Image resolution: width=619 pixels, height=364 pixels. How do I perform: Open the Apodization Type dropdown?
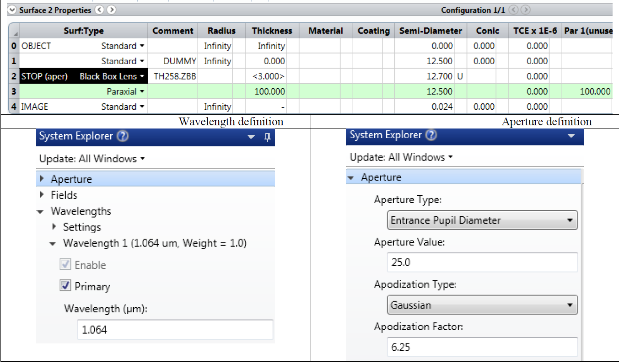click(x=482, y=305)
